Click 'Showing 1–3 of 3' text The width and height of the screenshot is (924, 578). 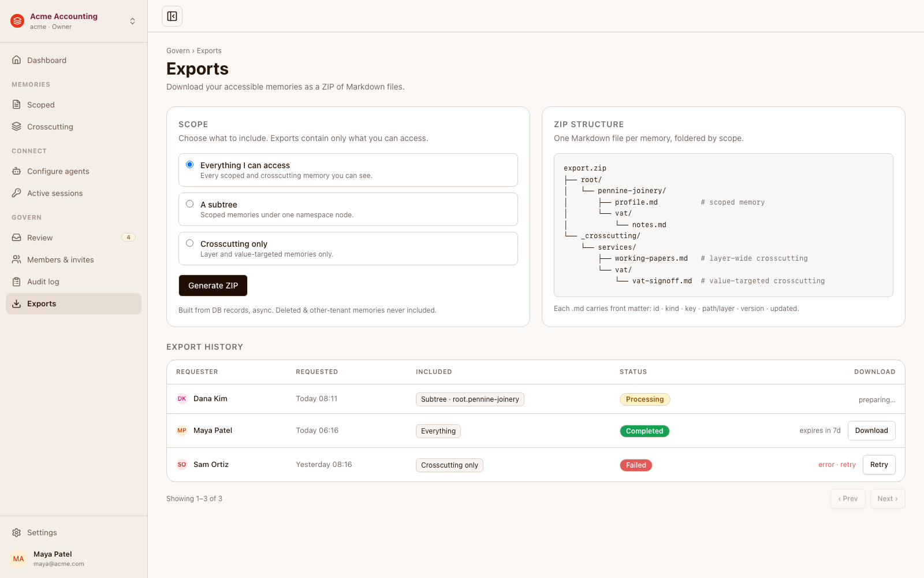point(194,499)
